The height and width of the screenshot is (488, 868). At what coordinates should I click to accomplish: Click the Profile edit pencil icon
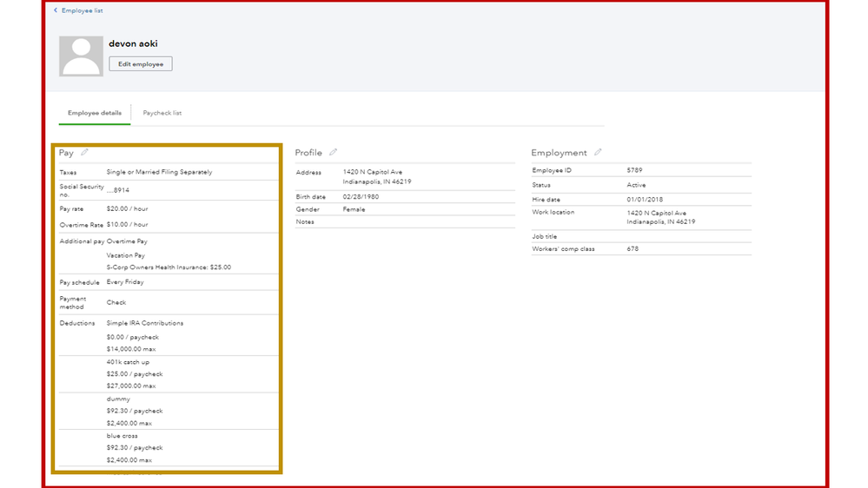[x=333, y=153]
